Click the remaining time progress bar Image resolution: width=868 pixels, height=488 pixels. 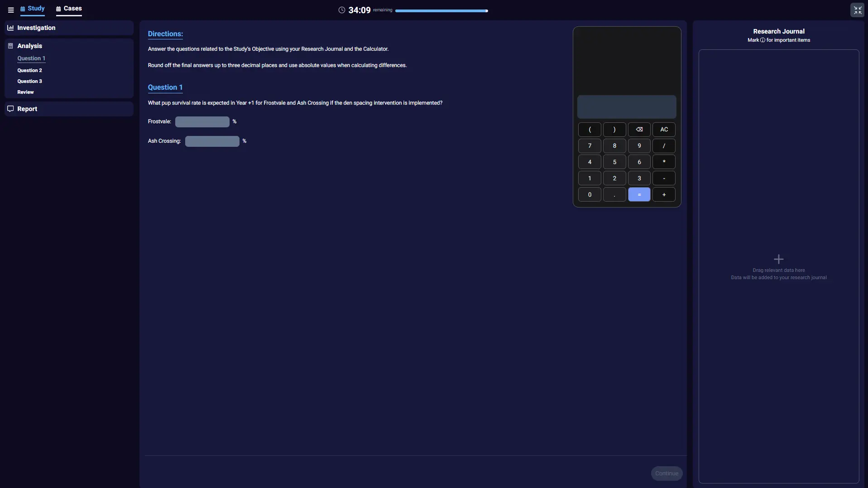tap(441, 10)
